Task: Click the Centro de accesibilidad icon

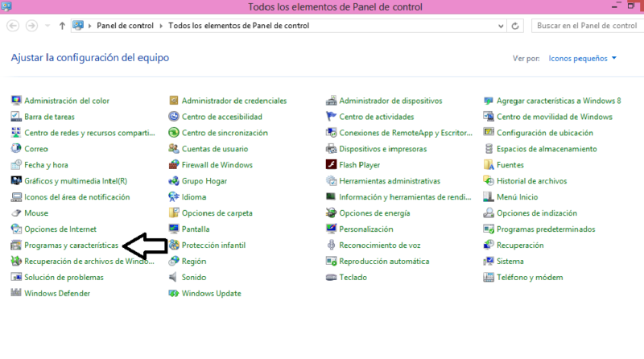Action: click(174, 117)
